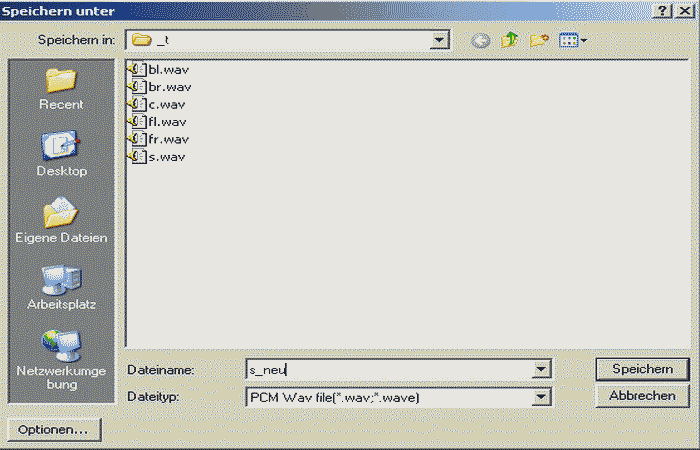The image size is (700, 450).
Task: Expand the Speichern in folder dropdown
Action: pos(439,40)
